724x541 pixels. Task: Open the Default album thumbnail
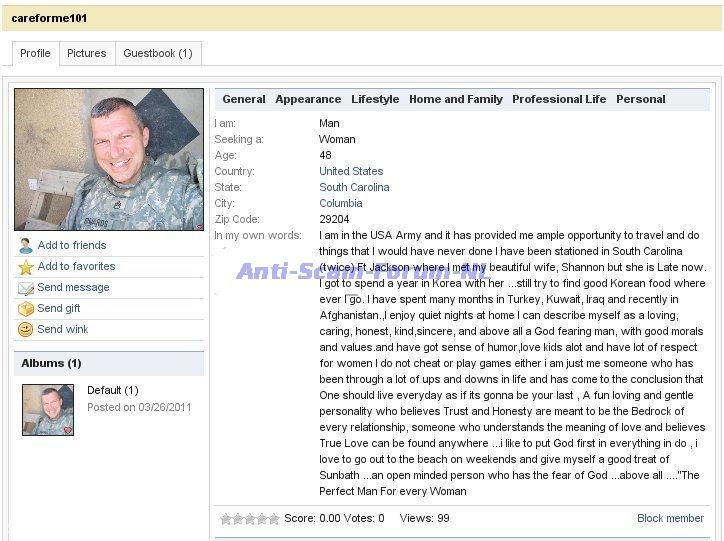click(x=48, y=409)
